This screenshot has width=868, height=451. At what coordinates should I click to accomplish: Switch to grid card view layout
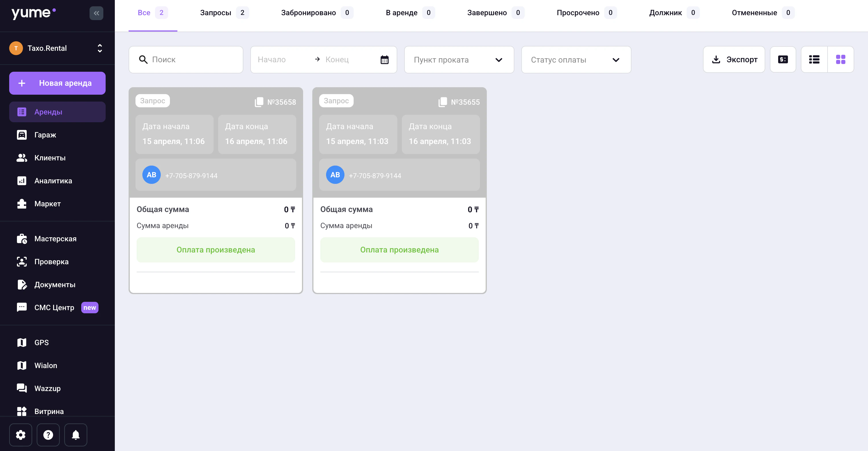click(x=840, y=60)
